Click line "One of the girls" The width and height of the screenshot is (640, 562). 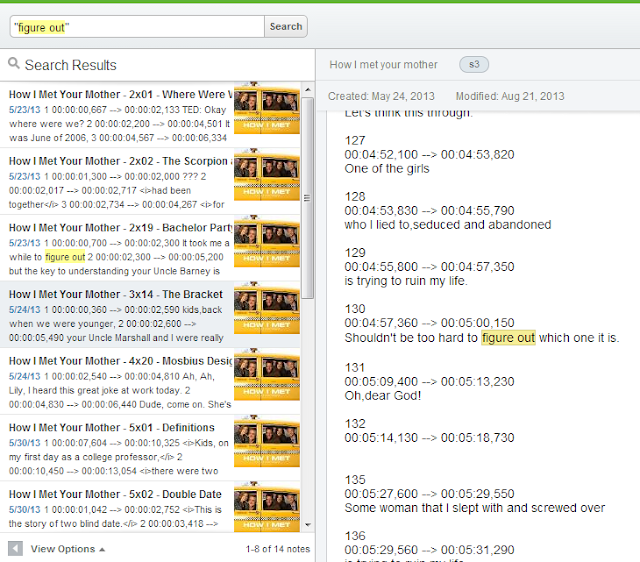387,169
